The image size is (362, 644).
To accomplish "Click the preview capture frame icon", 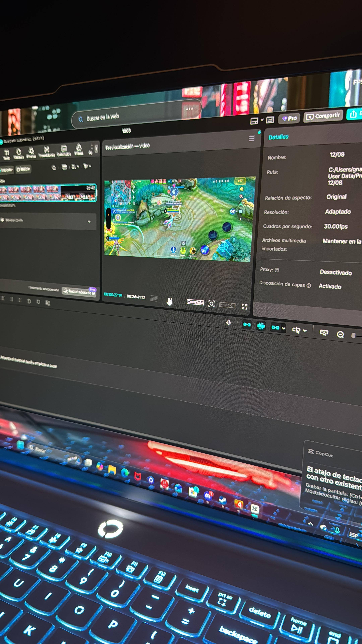I will 211,304.
